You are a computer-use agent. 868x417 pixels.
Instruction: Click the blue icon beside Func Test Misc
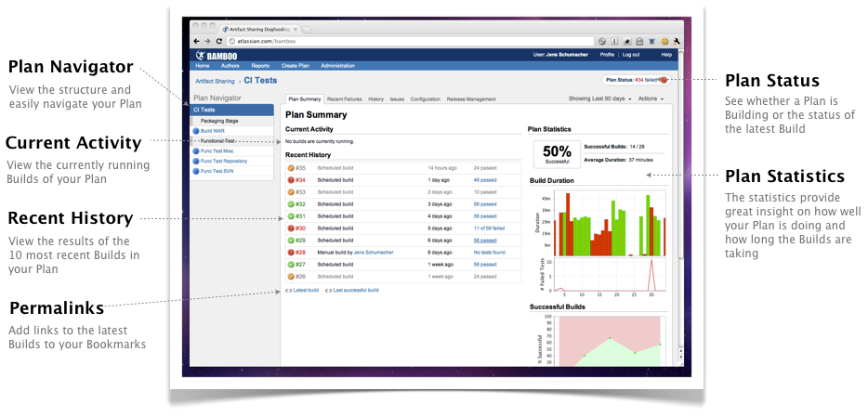pos(196,151)
